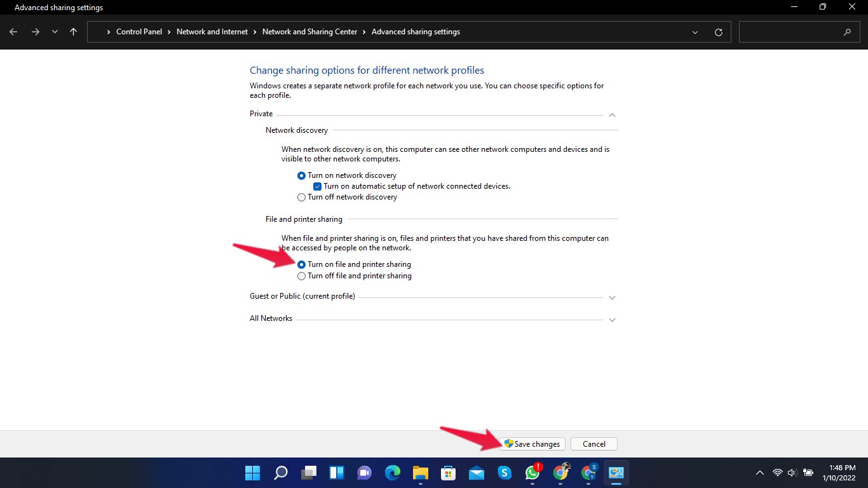
Task: Open the Start menu
Action: [252, 473]
